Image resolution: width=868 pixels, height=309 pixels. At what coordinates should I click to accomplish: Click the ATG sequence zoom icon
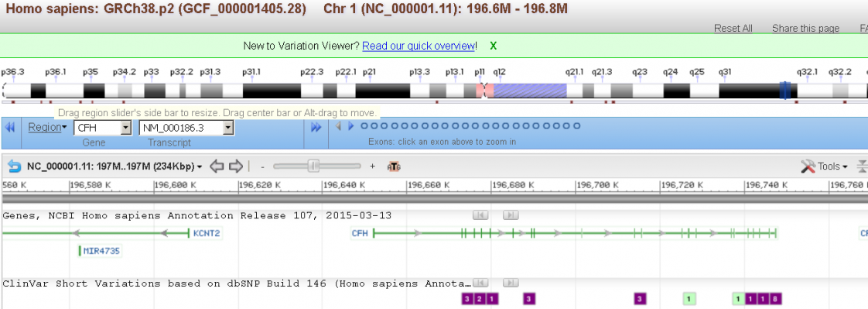coord(394,167)
